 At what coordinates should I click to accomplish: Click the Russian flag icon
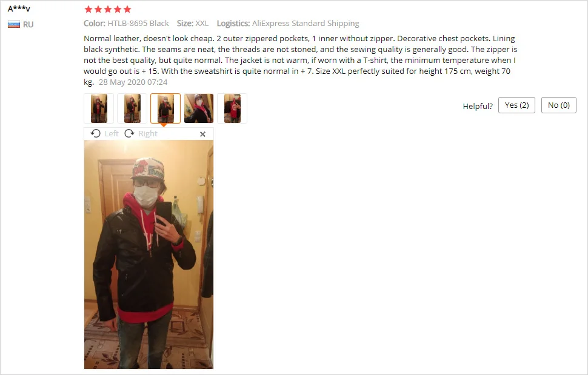tap(14, 25)
